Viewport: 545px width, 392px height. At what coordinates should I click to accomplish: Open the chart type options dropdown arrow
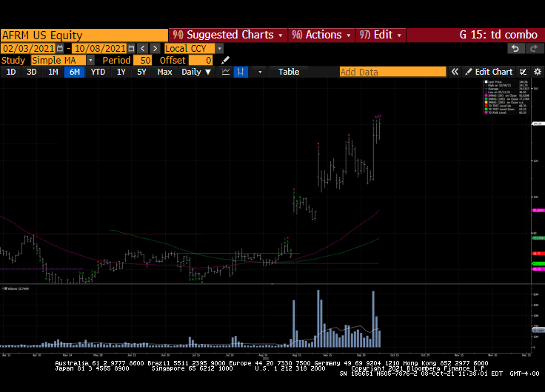[260, 72]
